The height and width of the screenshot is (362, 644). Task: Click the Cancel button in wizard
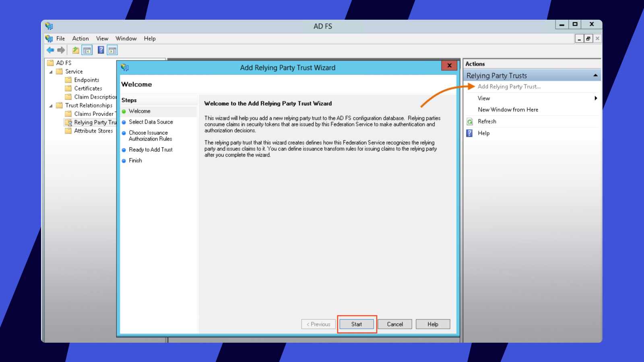(x=395, y=324)
